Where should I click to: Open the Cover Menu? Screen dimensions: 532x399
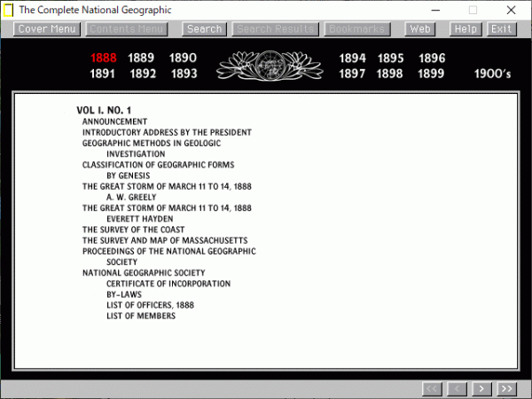pos(47,29)
